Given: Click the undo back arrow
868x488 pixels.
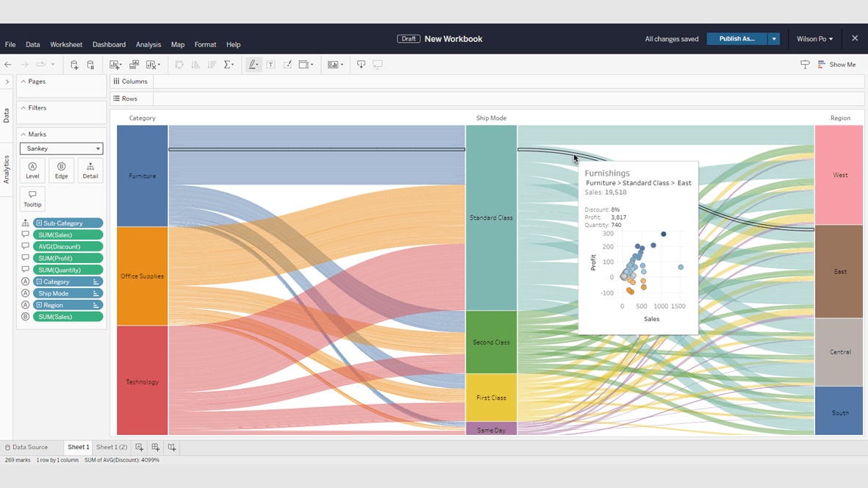Looking at the screenshot, I should coord(8,65).
